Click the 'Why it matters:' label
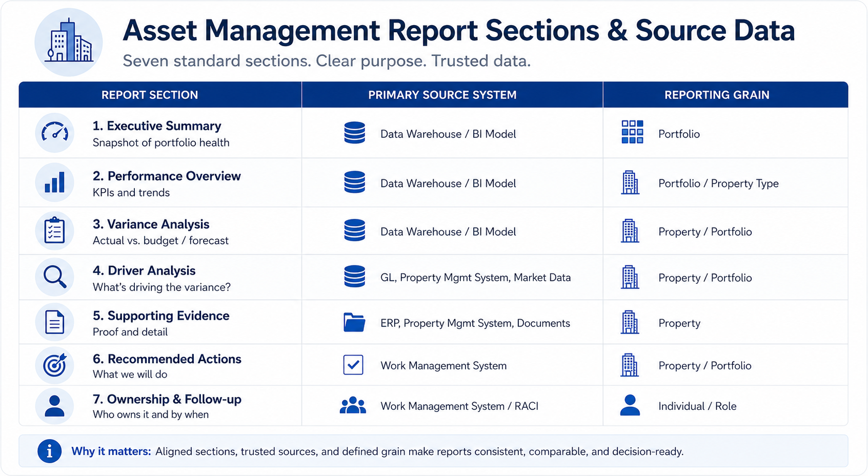Screen dimensions: 868x476 [x=111, y=451]
